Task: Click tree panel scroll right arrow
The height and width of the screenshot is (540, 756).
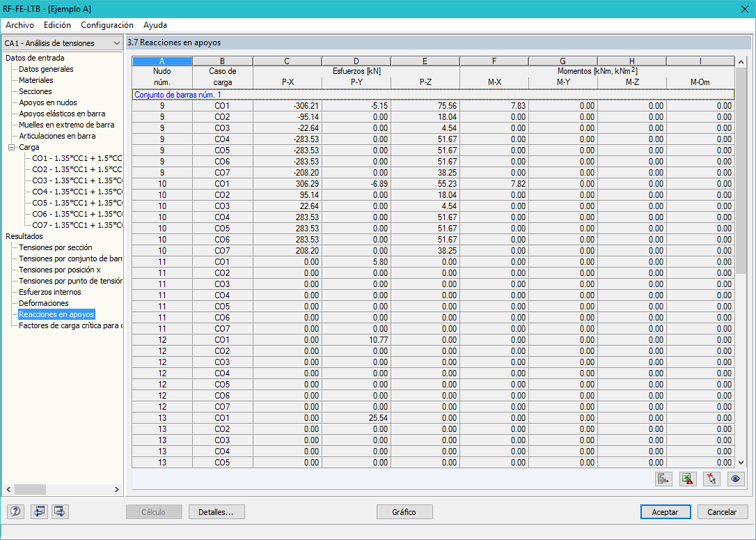Action: click(117, 489)
